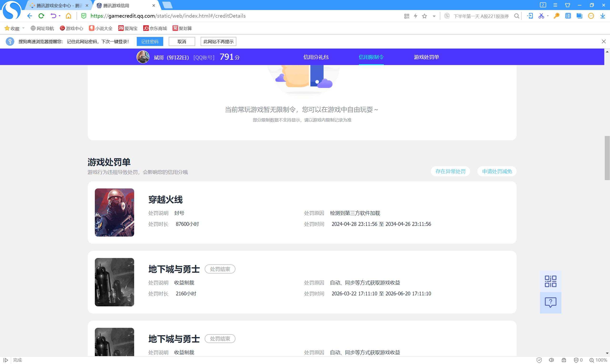The image size is (610, 364).
Task: Open 聚划算 bookmark
Action: [182, 28]
